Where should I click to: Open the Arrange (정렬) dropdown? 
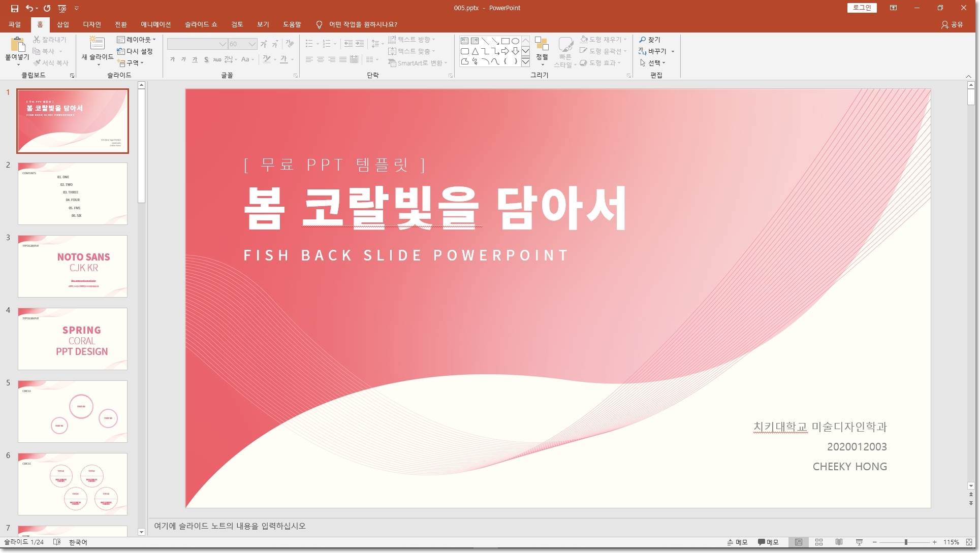(542, 51)
